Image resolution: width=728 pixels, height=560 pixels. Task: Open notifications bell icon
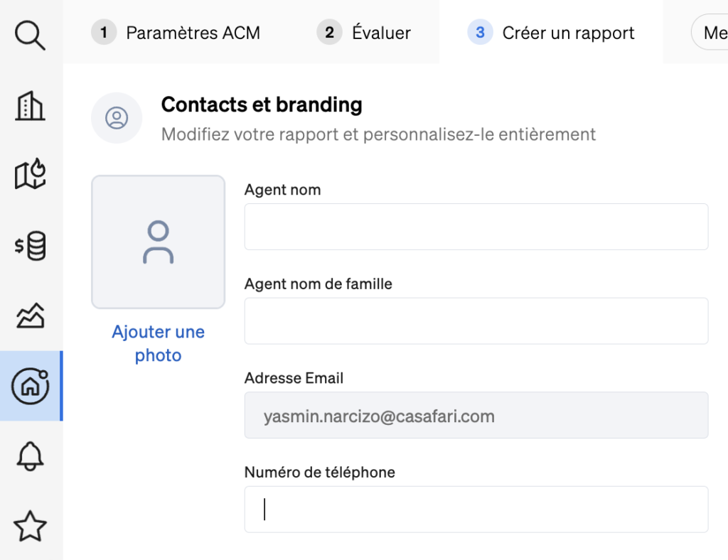coord(30,456)
